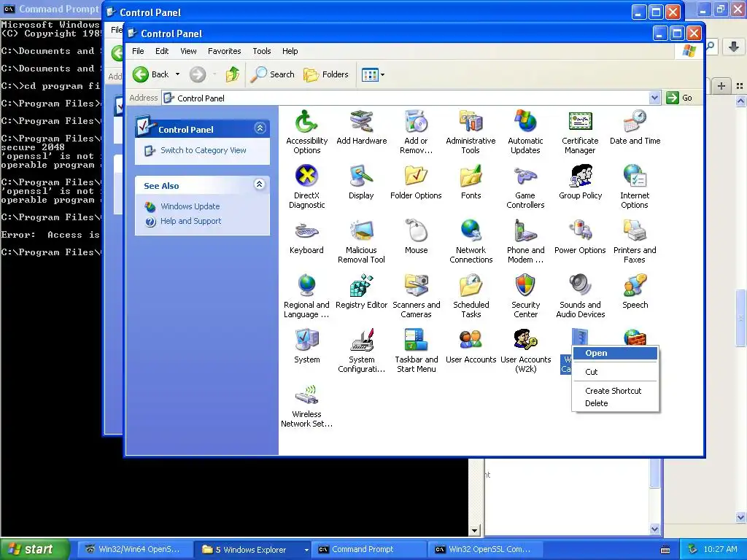Choose Delete in the context menu

(615, 403)
